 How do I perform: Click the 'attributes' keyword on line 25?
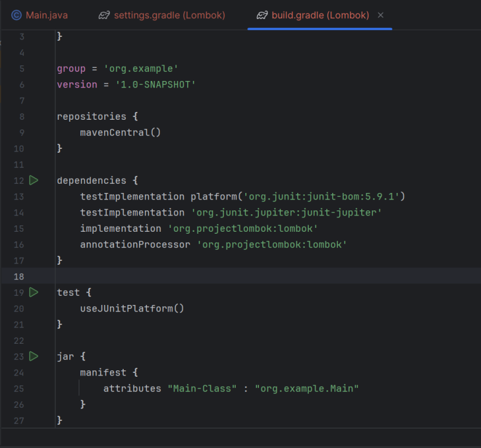click(132, 388)
